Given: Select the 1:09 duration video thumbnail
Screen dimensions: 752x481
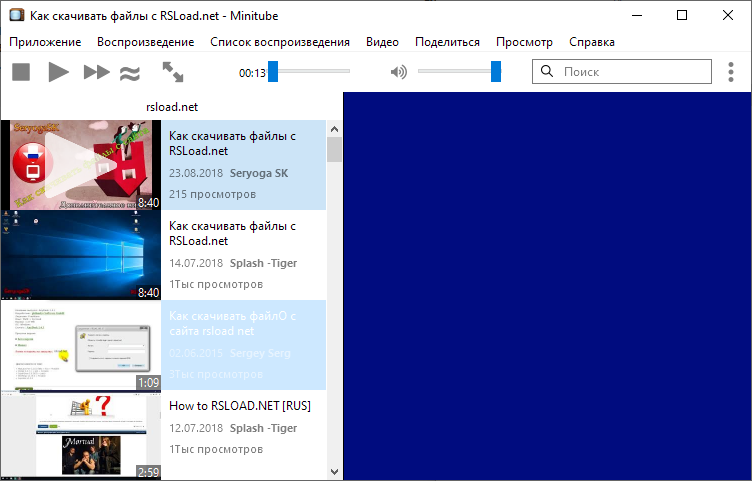Looking at the screenshot, I should coord(81,345).
